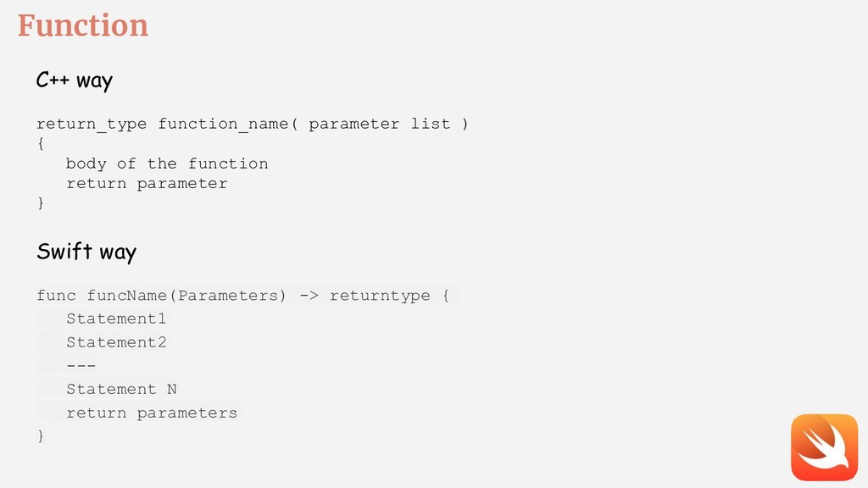Click "funcName(Parameters)" in the Swift signature
The width and height of the screenshot is (868, 488).
186,296
